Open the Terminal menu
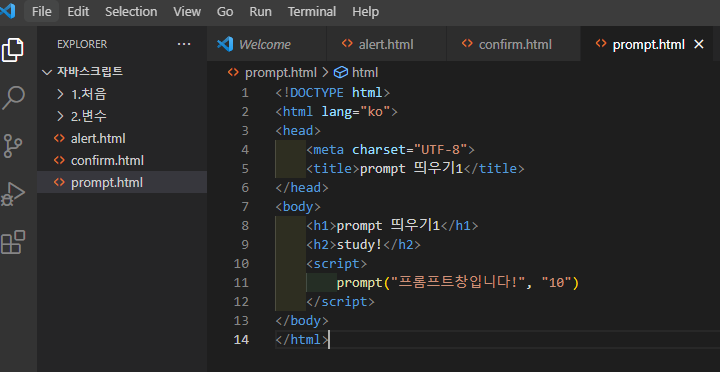The image size is (720, 372). click(x=312, y=11)
